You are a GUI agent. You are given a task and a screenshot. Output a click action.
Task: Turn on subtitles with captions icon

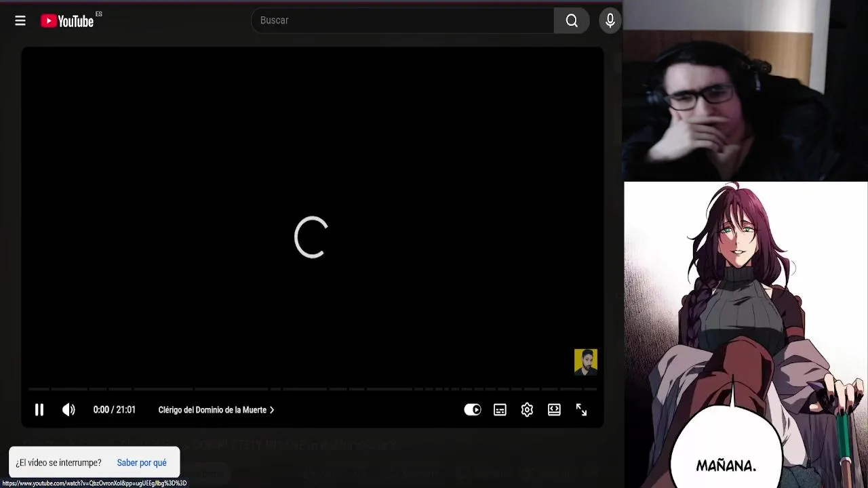(x=500, y=409)
